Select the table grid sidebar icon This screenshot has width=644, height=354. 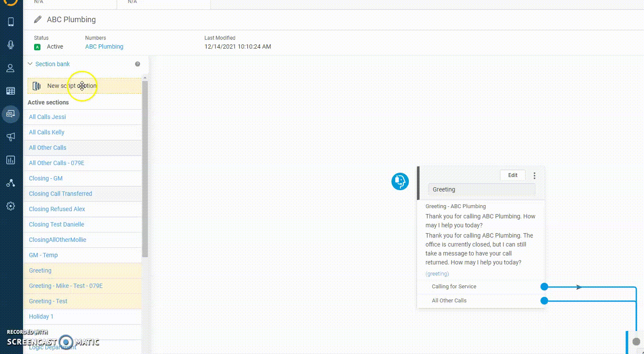click(x=11, y=91)
